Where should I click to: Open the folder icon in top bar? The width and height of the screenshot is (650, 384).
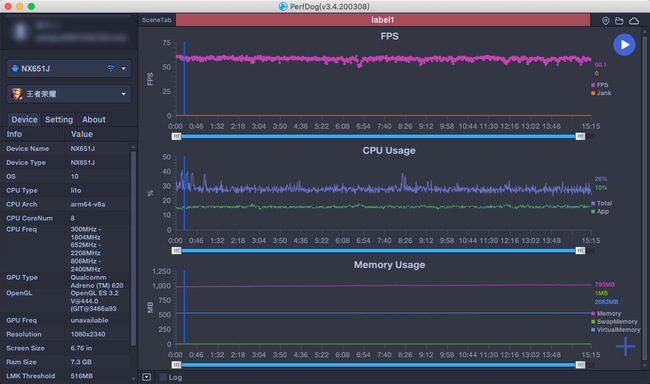(619, 20)
